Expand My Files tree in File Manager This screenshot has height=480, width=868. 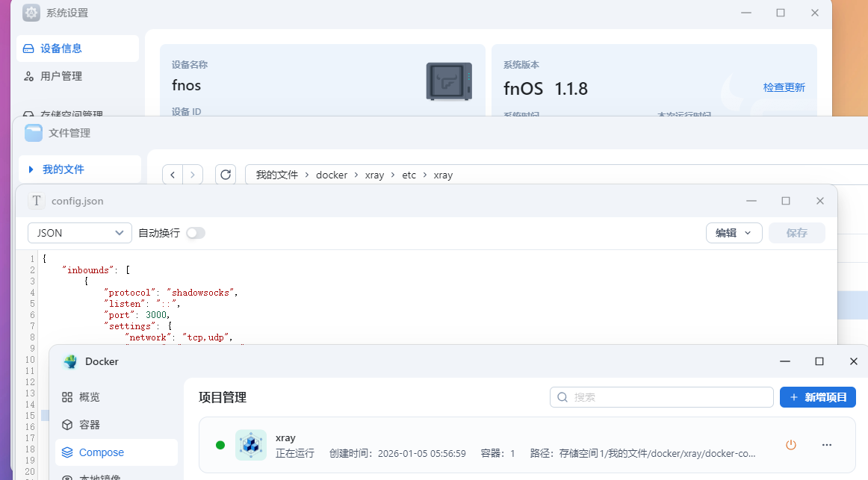(x=31, y=169)
